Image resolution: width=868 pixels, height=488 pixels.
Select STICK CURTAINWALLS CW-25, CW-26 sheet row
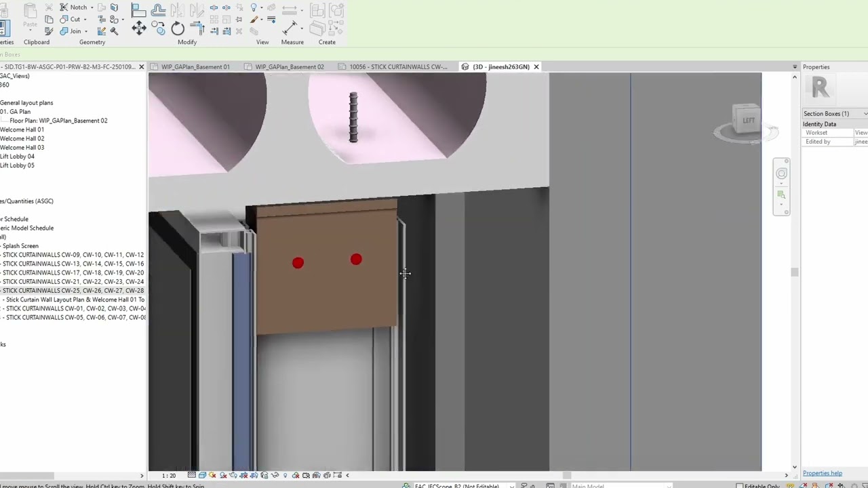tap(73, 290)
